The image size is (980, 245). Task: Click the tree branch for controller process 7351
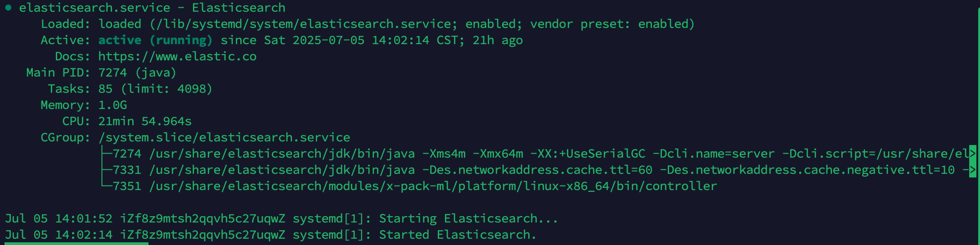(106, 185)
